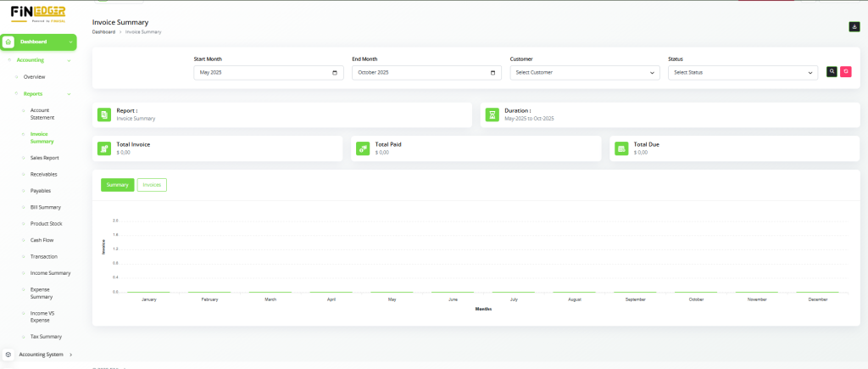Open the Select Status dropdown
The height and width of the screenshot is (369, 868).
tap(743, 73)
